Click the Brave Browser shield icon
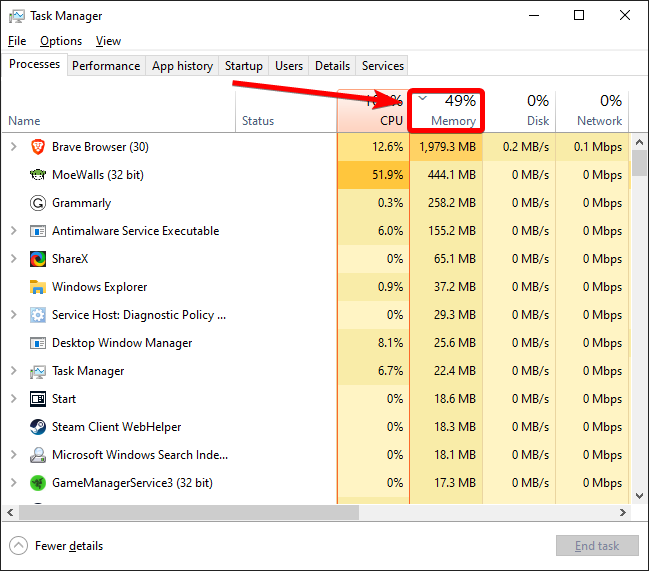This screenshot has height=571, width=649. [38, 147]
